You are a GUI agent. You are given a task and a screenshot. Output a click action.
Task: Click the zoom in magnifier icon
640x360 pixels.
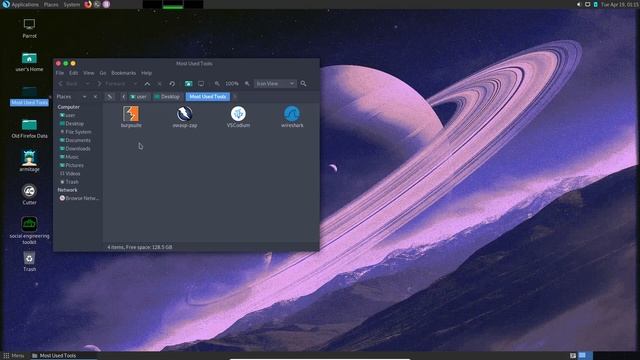click(247, 84)
